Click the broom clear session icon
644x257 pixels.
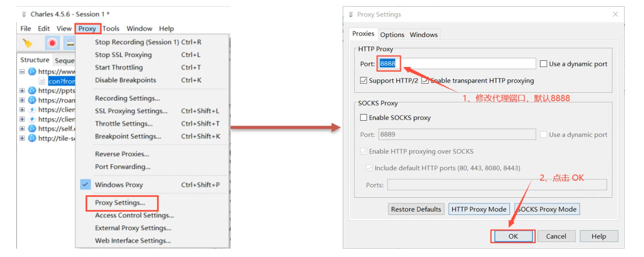(x=28, y=43)
